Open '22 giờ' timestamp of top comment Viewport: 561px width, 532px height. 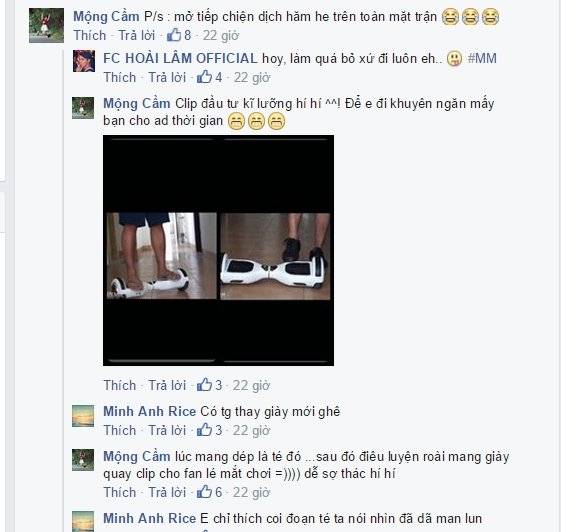click(221, 35)
